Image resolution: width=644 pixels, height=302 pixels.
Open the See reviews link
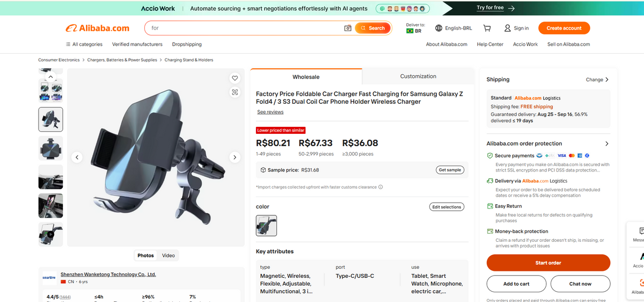tap(270, 112)
